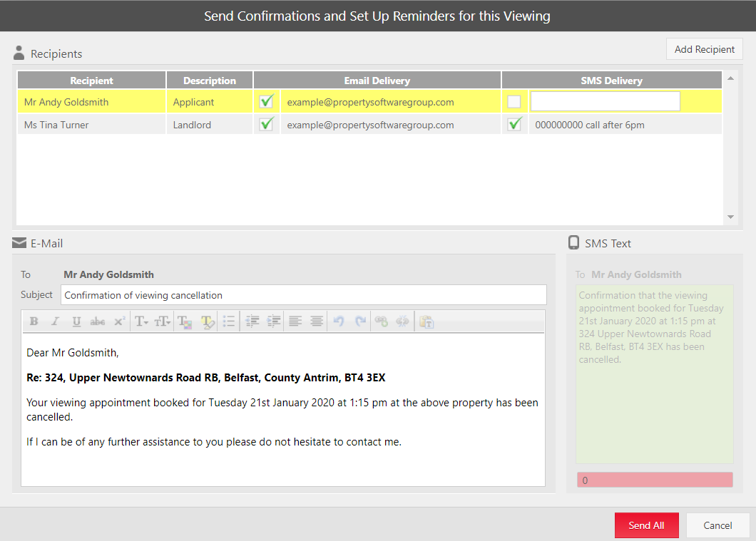
Task: Click the undo arrow icon
Action: [x=339, y=321]
